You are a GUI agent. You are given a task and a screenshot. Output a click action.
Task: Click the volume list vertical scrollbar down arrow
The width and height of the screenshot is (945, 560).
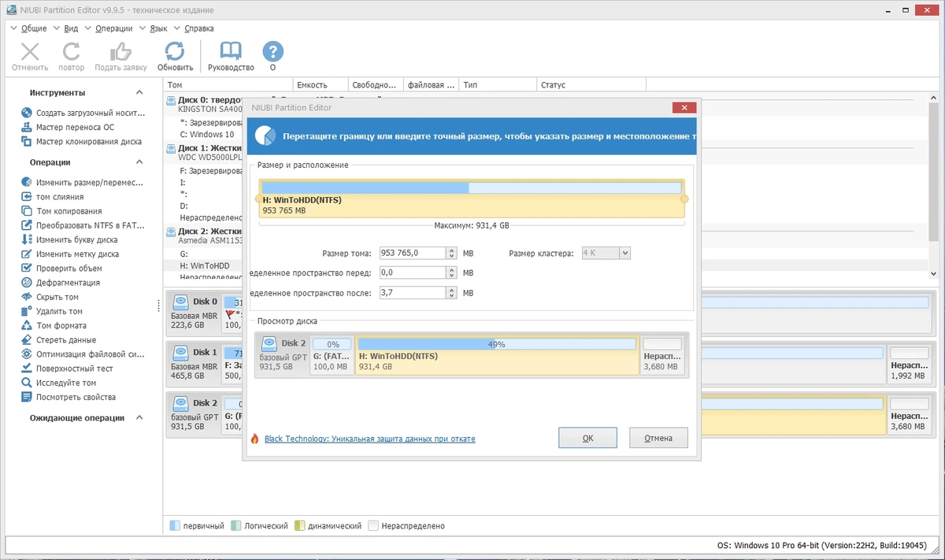point(934,273)
